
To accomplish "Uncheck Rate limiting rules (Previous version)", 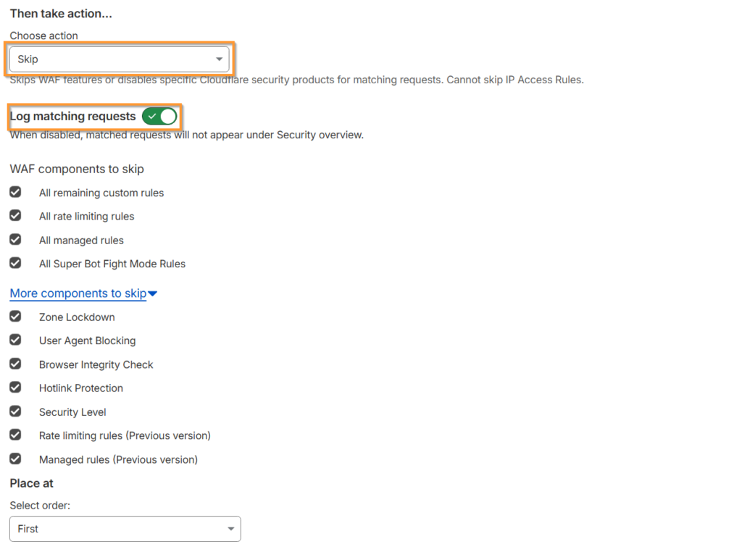I will pos(15,435).
